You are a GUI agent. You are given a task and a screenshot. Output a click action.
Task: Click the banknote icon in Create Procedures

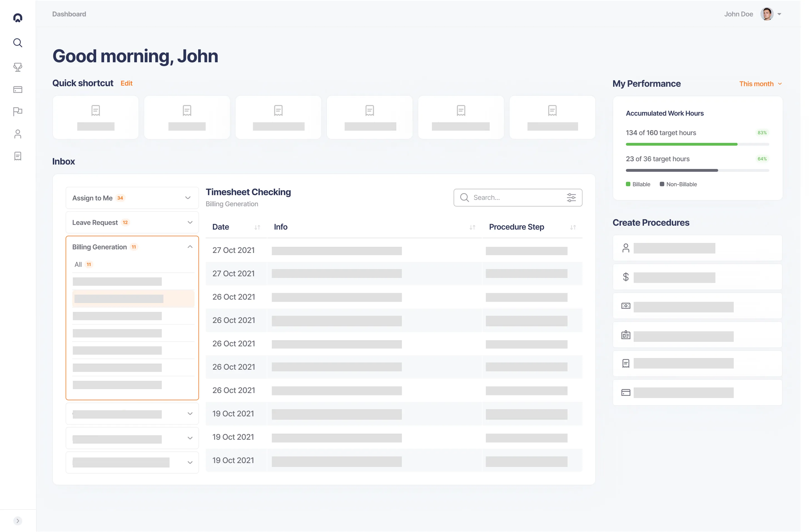pyautogui.click(x=626, y=306)
